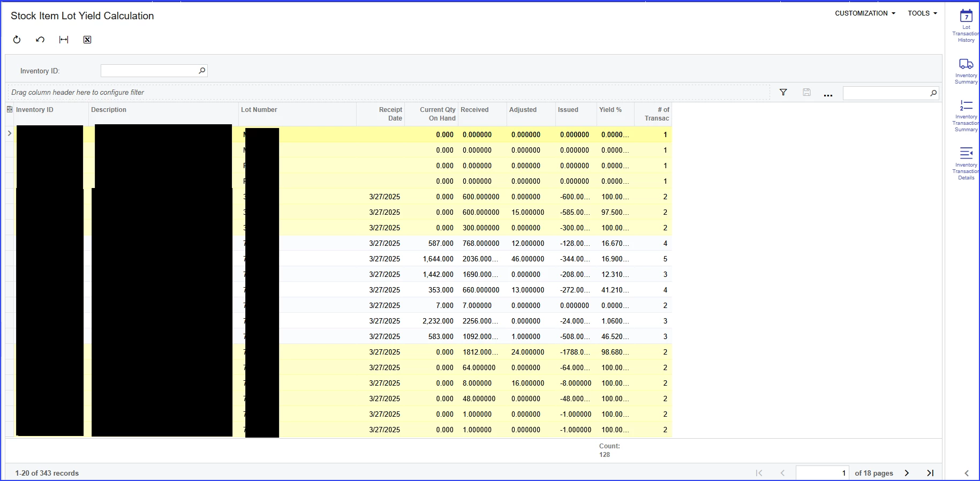
Task: Sort by Issued column header
Action: pyautogui.click(x=576, y=114)
